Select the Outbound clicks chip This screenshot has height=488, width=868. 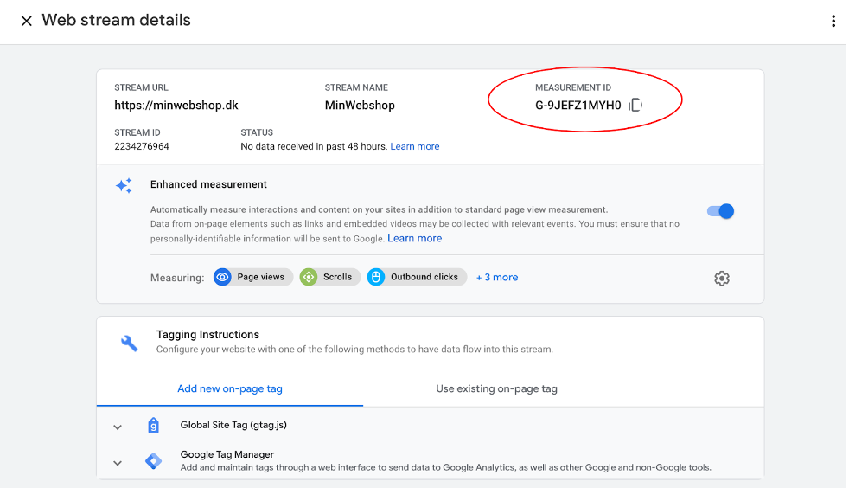[417, 277]
